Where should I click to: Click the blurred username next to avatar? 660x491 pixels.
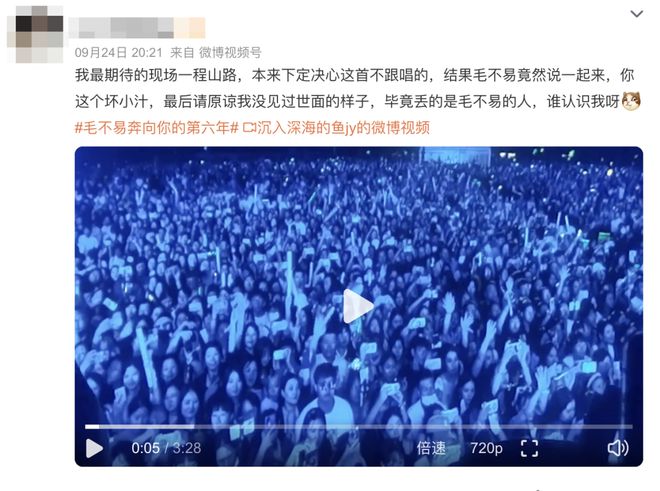pos(137,28)
